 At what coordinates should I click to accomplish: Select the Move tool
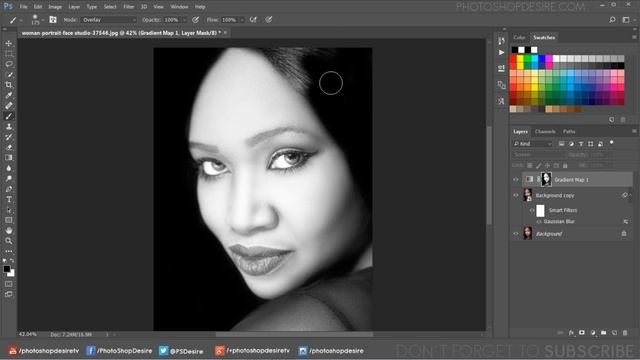coord(9,43)
